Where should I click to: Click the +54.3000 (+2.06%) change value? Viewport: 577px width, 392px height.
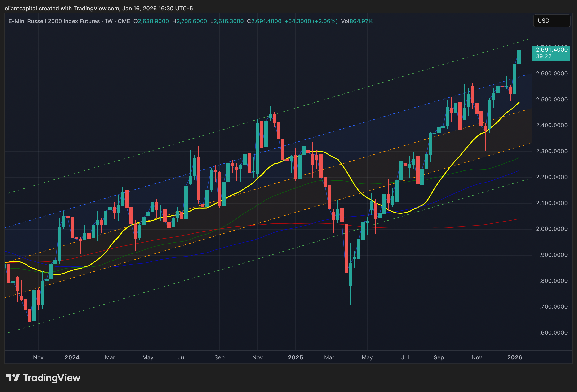[311, 21]
